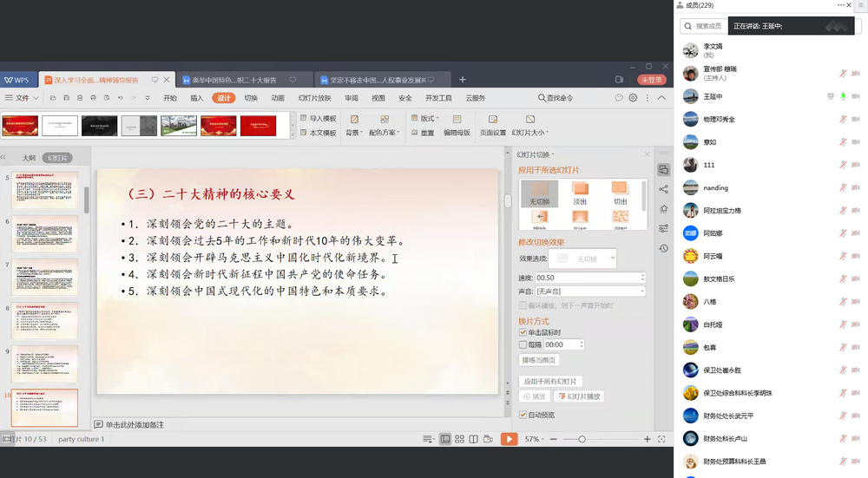
Task: Click the 页面设置 page setup icon
Action: pos(492,120)
